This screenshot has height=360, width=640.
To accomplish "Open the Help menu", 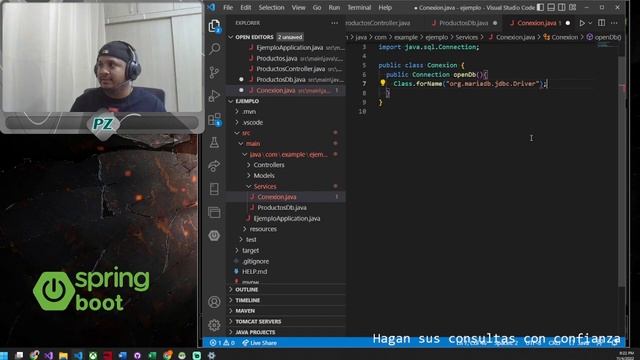I will (x=385, y=7).
